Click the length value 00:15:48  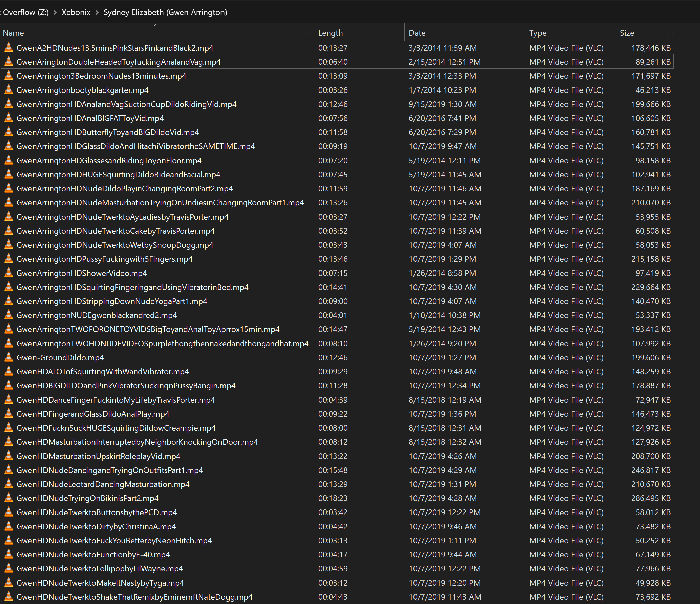click(x=333, y=470)
